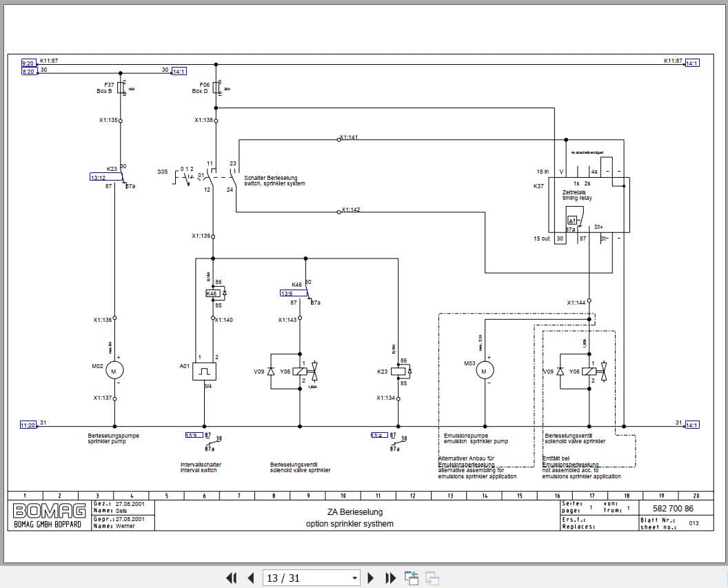Jump to the last page icon
Screen dimensions: 728x588
(390, 578)
